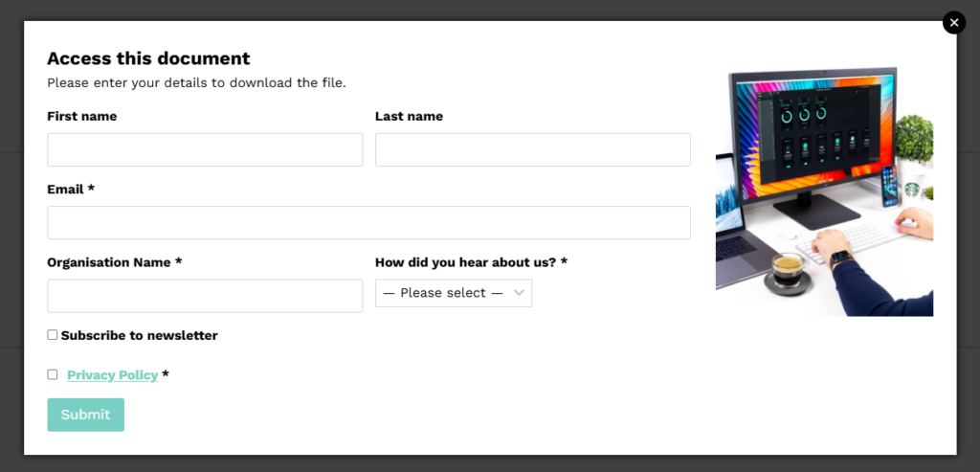This screenshot has width=980, height=472.
Task: Click the Subscribe to newsletter label text
Action: [x=140, y=336]
